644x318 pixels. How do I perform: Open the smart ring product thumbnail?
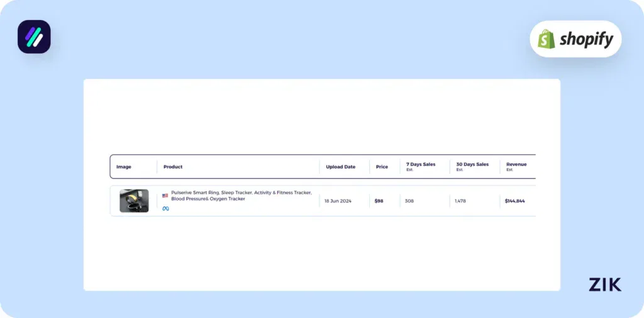tap(134, 201)
